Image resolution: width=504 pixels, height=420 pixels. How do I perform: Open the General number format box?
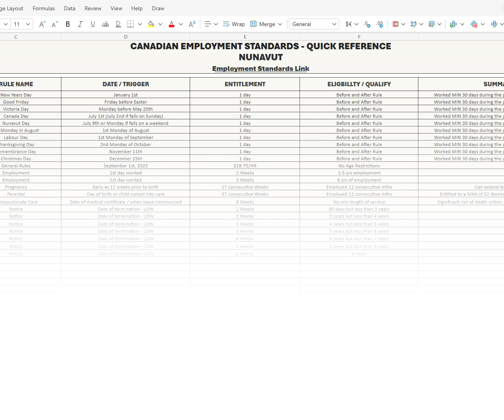pyautogui.click(x=314, y=24)
